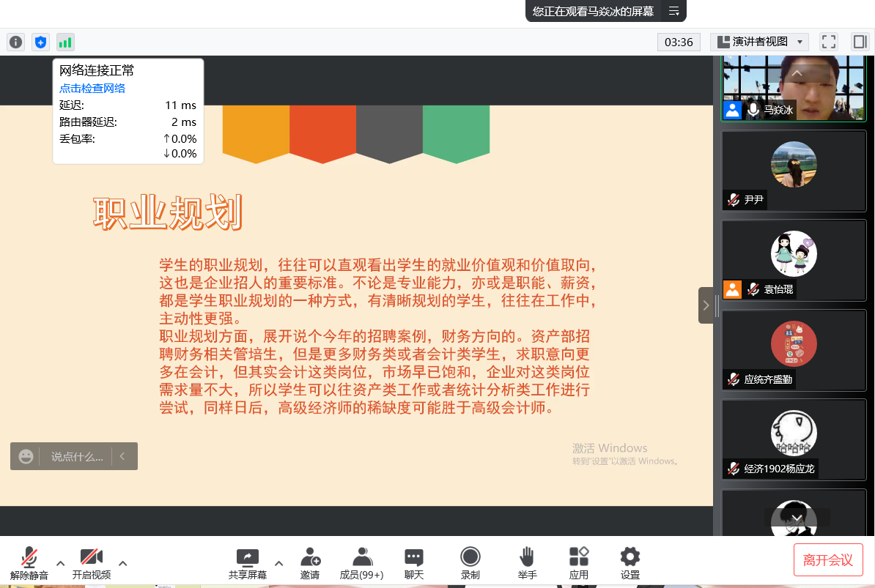875x588 pixels.
Task: Click the 点击检查网络 link
Action: pos(92,89)
